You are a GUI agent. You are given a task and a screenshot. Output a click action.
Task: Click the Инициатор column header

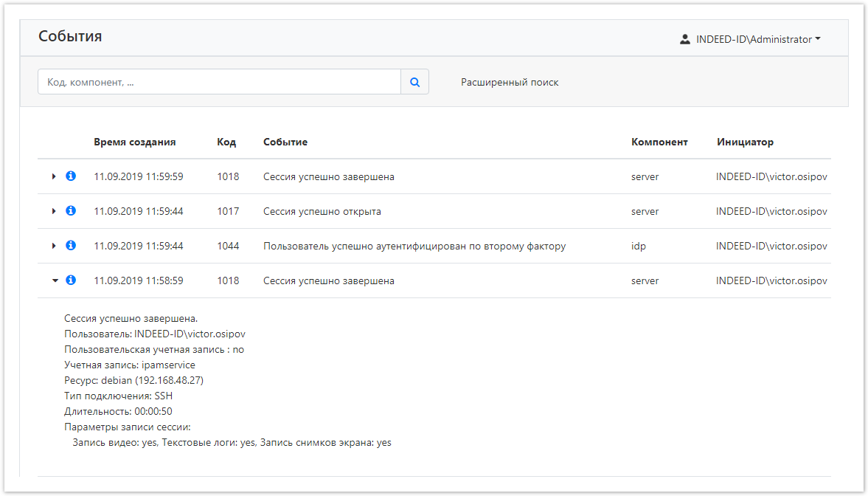745,142
